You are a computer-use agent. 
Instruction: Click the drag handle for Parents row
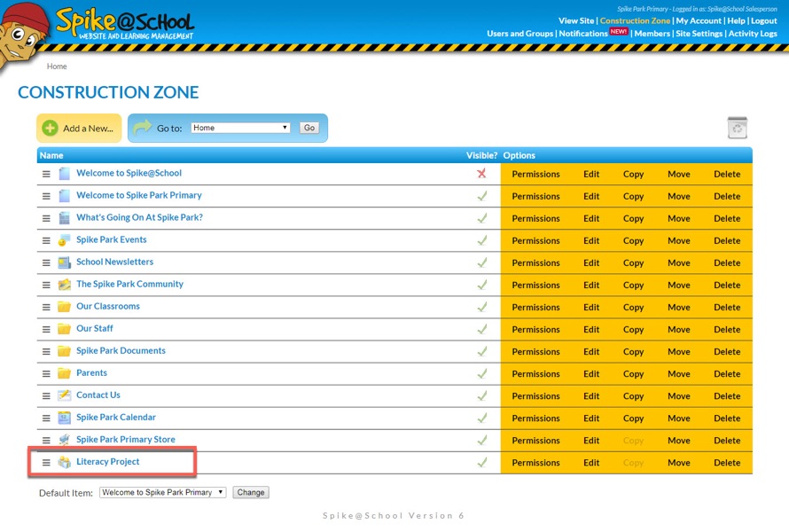(x=46, y=373)
